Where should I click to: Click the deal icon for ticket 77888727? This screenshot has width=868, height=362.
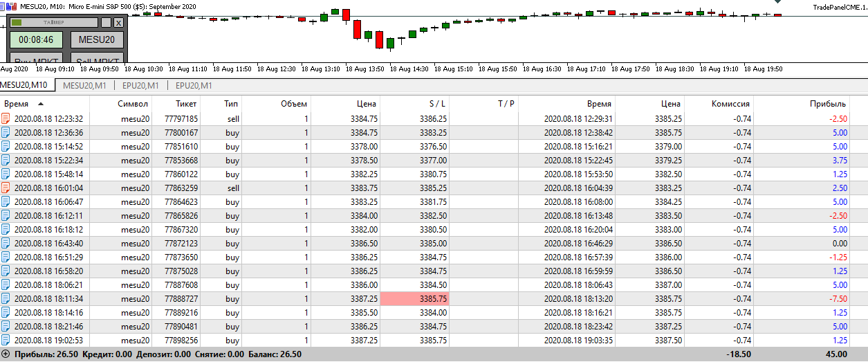coord(6,298)
